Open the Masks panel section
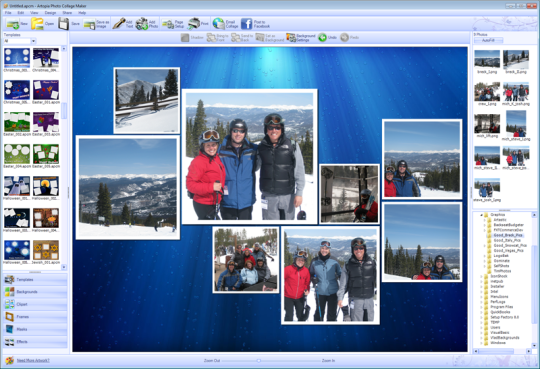The height and width of the screenshot is (369, 540). click(x=35, y=329)
